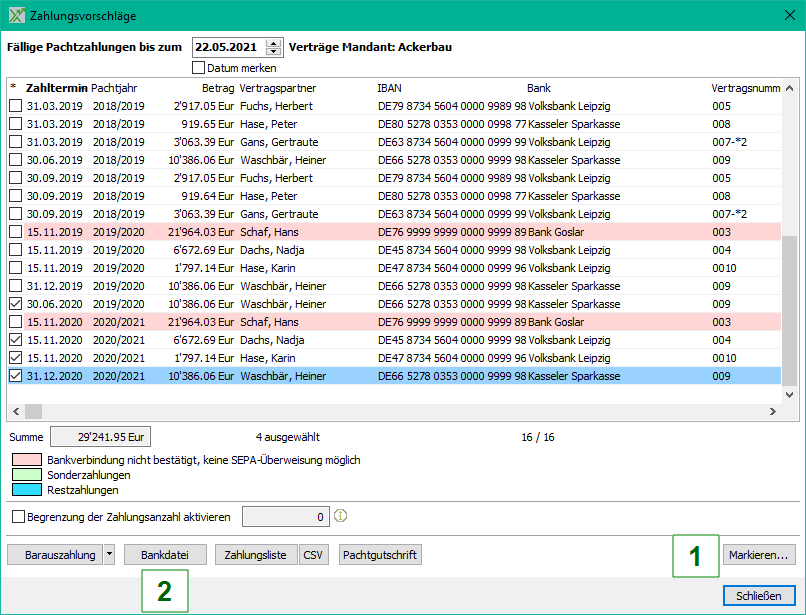This screenshot has height=615, width=806.
Task: Open the Markieren... options
Action: (x=759, y=554)
